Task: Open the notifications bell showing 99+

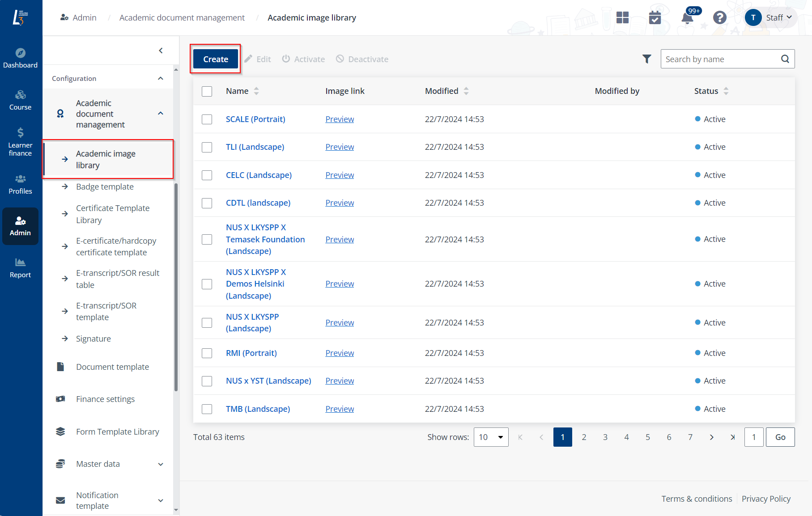Action: coord(687,18)
